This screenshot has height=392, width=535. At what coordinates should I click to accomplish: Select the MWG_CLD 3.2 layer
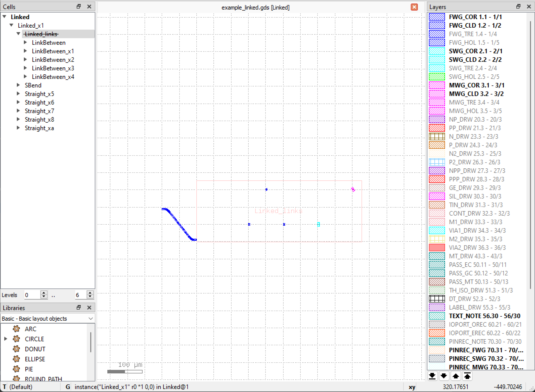[476, 94]
